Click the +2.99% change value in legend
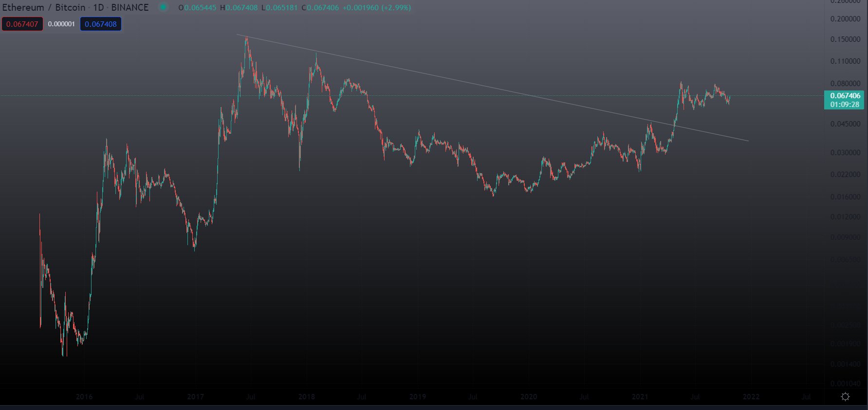The image size is (868, 410). click(396, 8)
